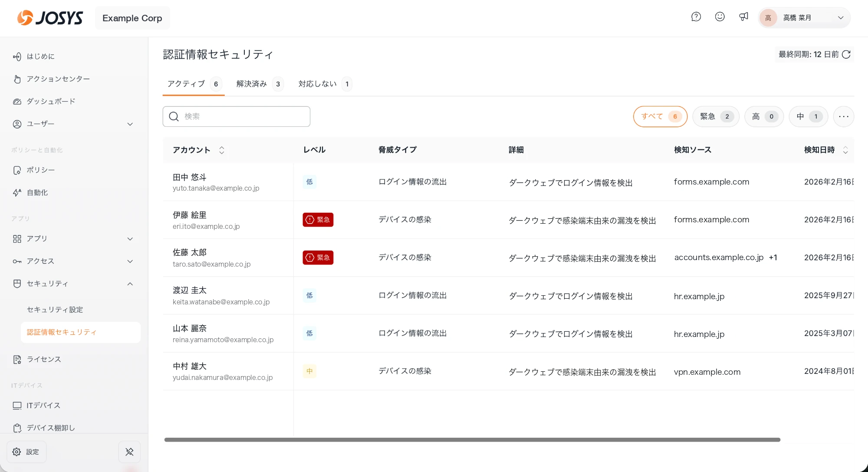Collapse the セキュリティ sidebar section
Image resolution: width=868 pixels, height=472 pixels.
(x=74, y=284)
